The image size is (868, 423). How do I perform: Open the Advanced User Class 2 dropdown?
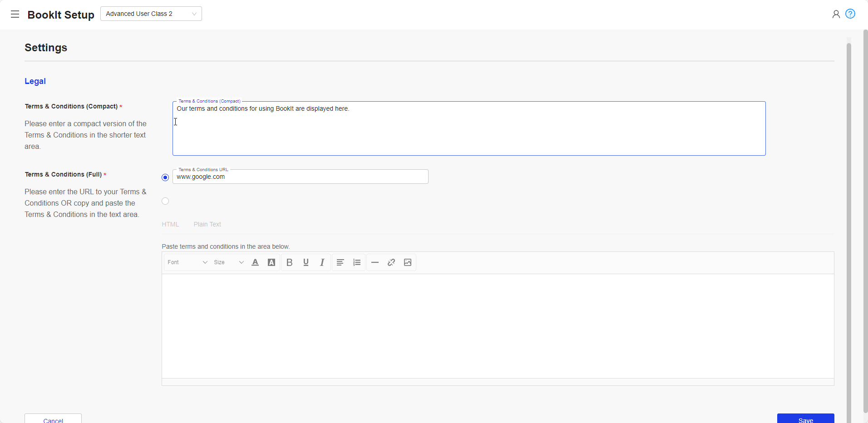[x=151, y=14]
